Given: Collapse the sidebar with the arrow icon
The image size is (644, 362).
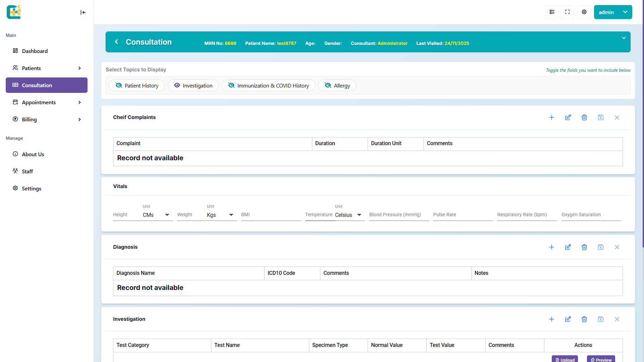Looking at the screenshot, I should click(83, 12).
